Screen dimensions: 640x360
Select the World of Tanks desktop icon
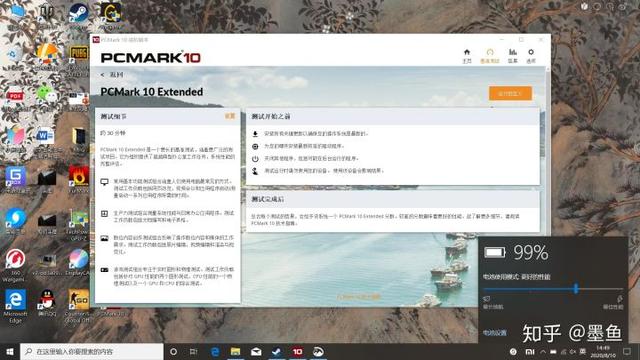click(x=46, y=17)
